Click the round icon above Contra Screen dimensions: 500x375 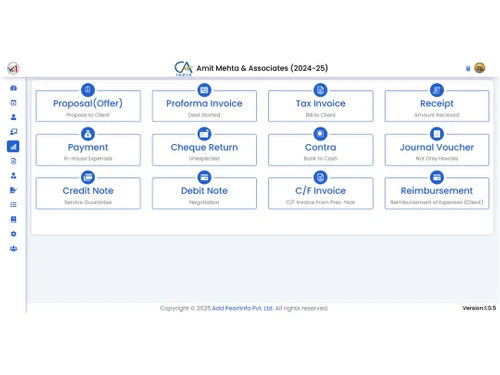[320, 134]
